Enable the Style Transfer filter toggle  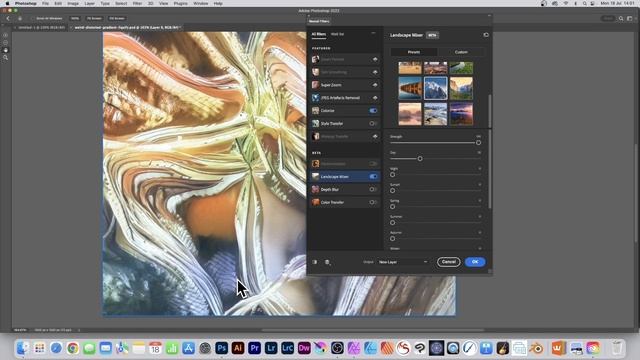pyautogui.click(x=373, y=124)
